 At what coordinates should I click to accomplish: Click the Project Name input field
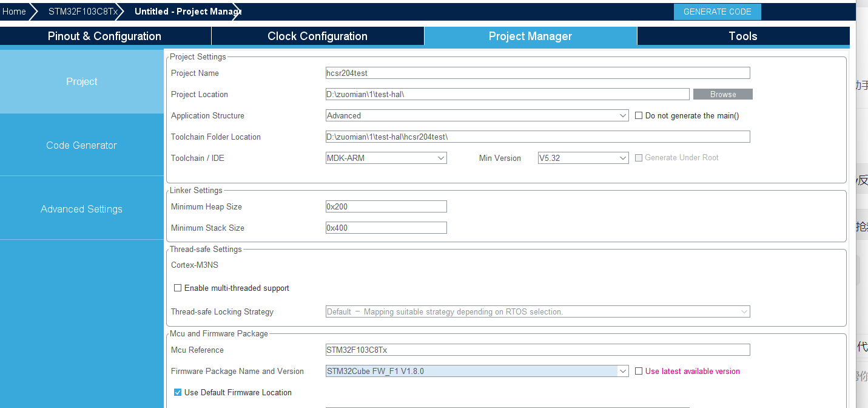click(x=538, y=73)
